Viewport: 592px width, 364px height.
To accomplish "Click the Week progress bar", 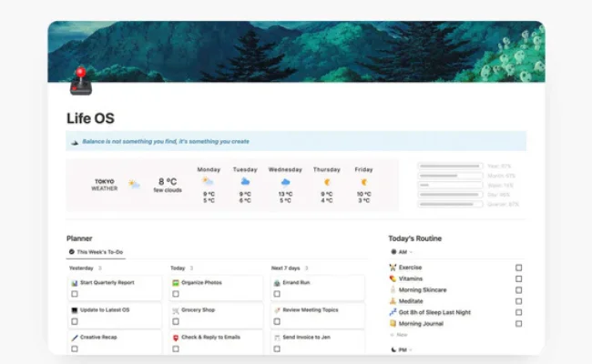I will point(450,186).
